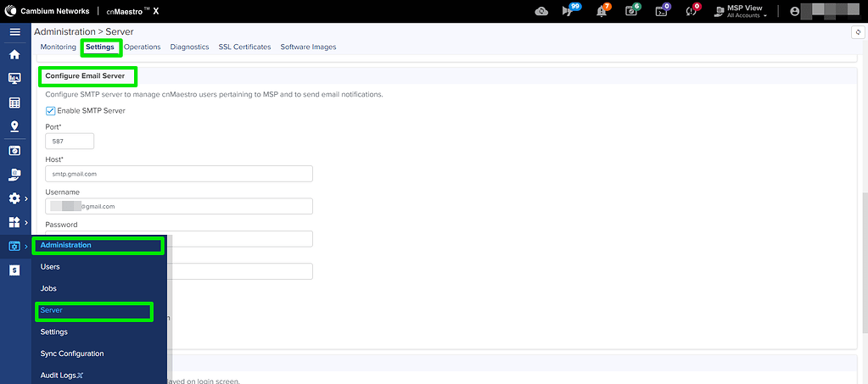The image size is (868, 384).
Task: Open the hamburger navigation menu
Action: coord(15,32)
